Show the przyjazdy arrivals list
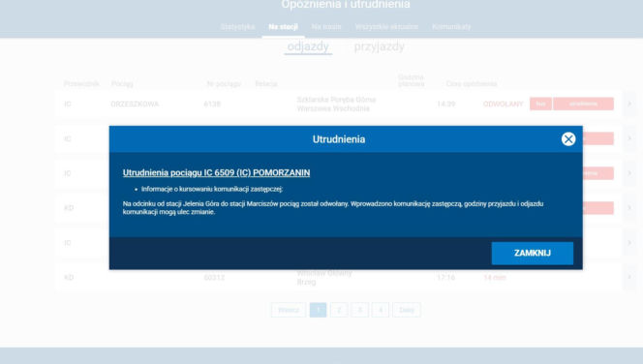 coord(380,46)
